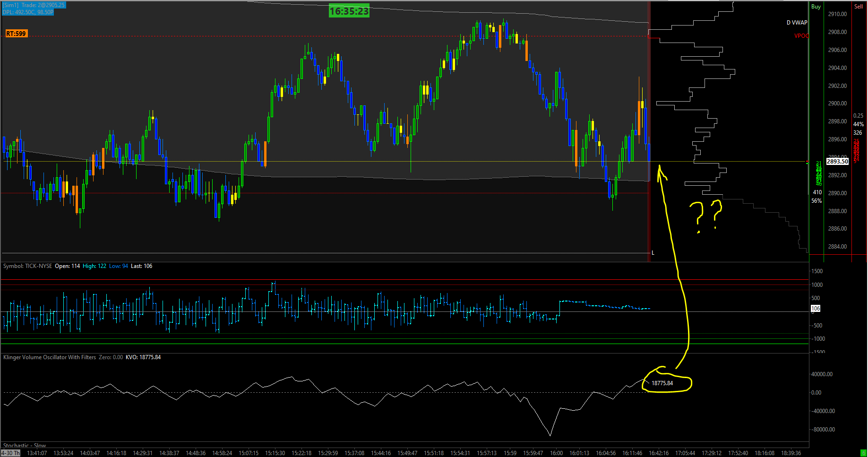Image resolution: width=868 pixels, height=457 pixels.
Task: Click the 2896.00 price level
Action: tap(837, 139)
